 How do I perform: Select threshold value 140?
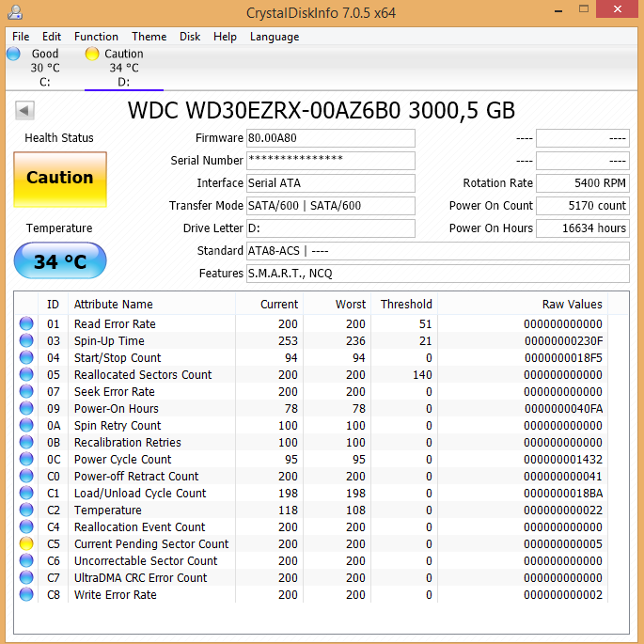(x=422, y=374)
